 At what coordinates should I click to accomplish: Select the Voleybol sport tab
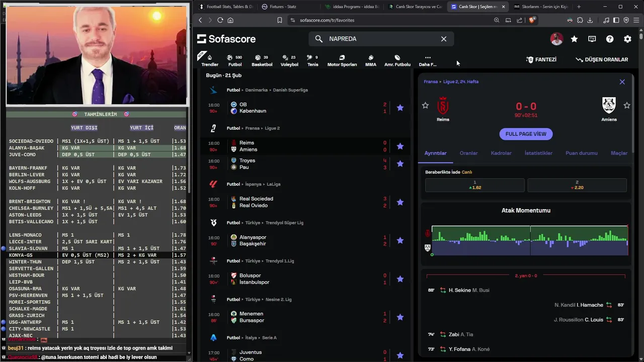(x=289, y=60)
